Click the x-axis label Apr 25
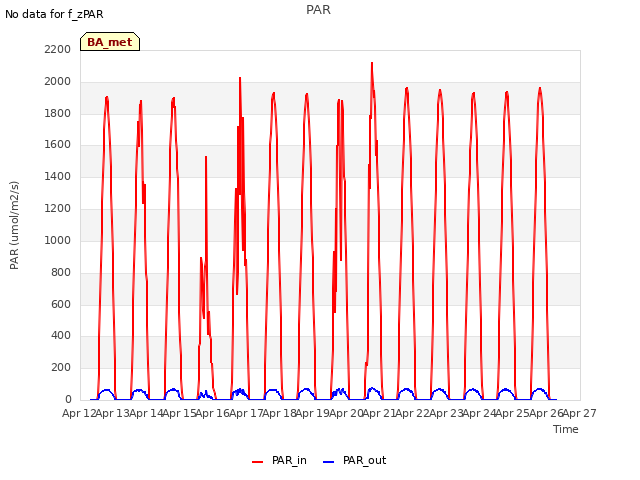 pyautogui.click(x=513, y=413)
